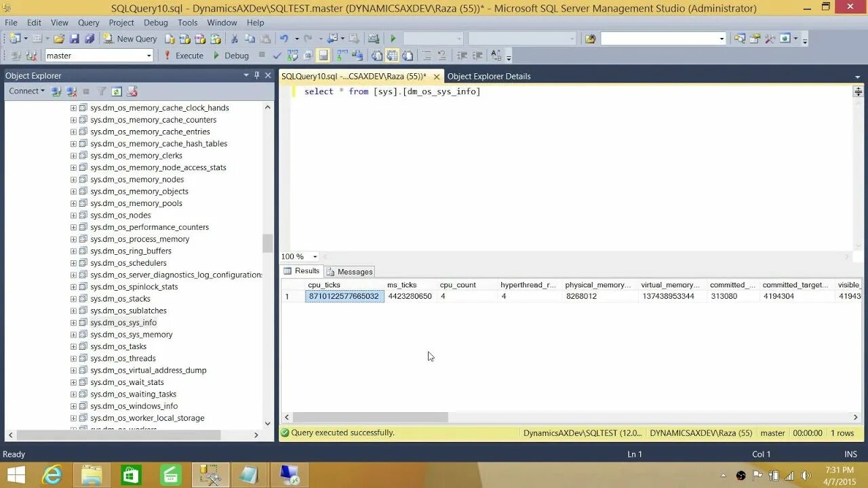868x488 pixels.
Task: Open Object Explorer window position dropdown
Action: click(x=246, y=75)
